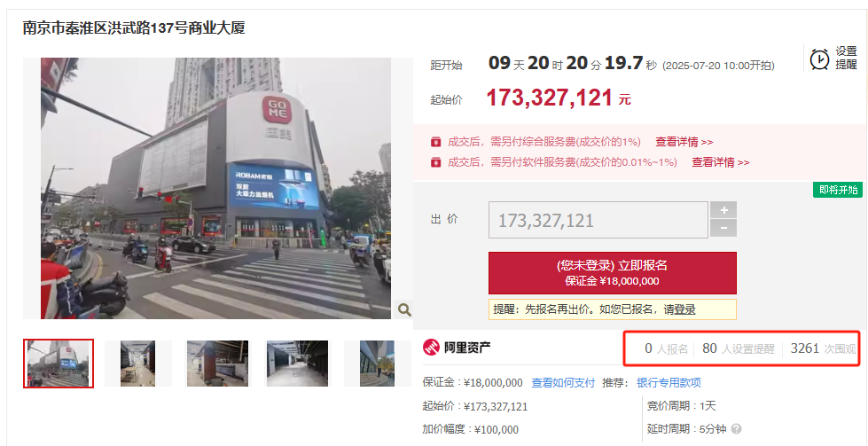Increase bid with the plus button
This screenshot has width=868, height=446.
723,210
